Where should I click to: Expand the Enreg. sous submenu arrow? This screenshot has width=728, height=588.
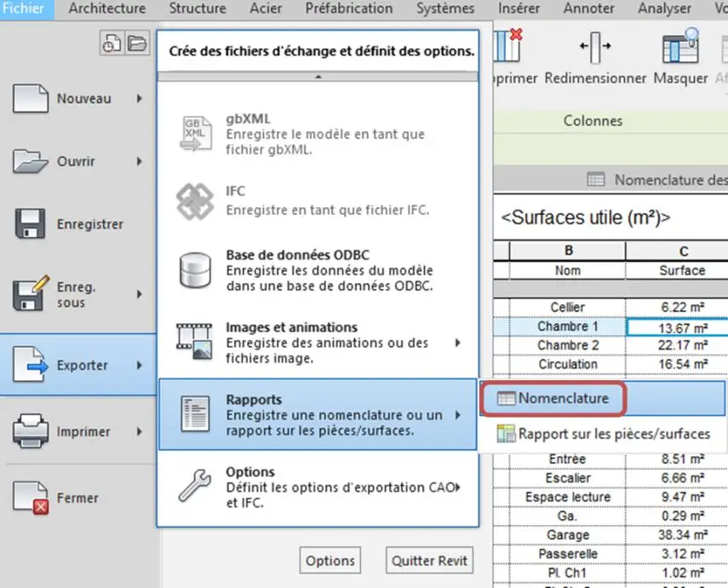[140, 294]
